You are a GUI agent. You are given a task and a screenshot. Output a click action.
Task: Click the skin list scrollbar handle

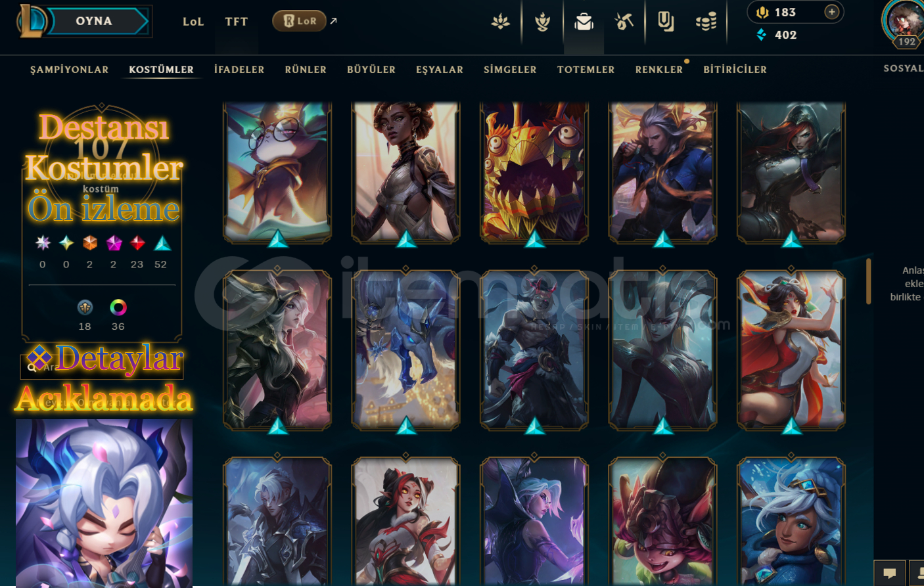[x=869, y=281]
